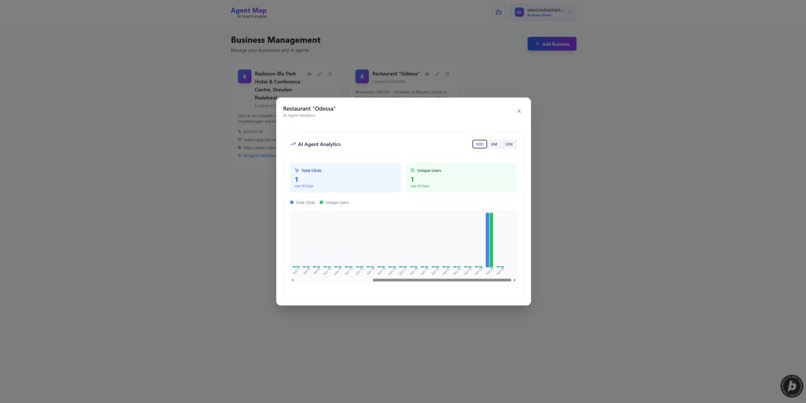This screenshot has height=403, width=806.
Task: Click the Agent Map logo
Action: click(248, 12)
